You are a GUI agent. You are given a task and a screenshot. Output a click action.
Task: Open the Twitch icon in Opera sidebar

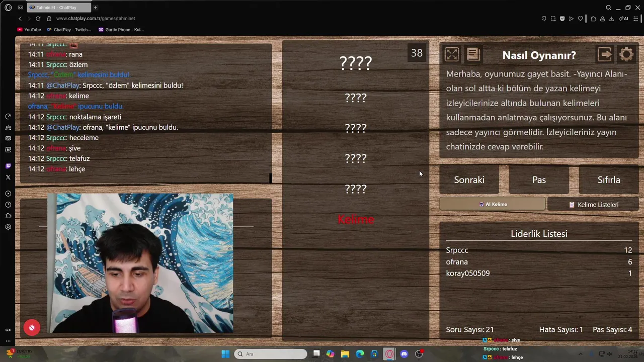point(8,166)
